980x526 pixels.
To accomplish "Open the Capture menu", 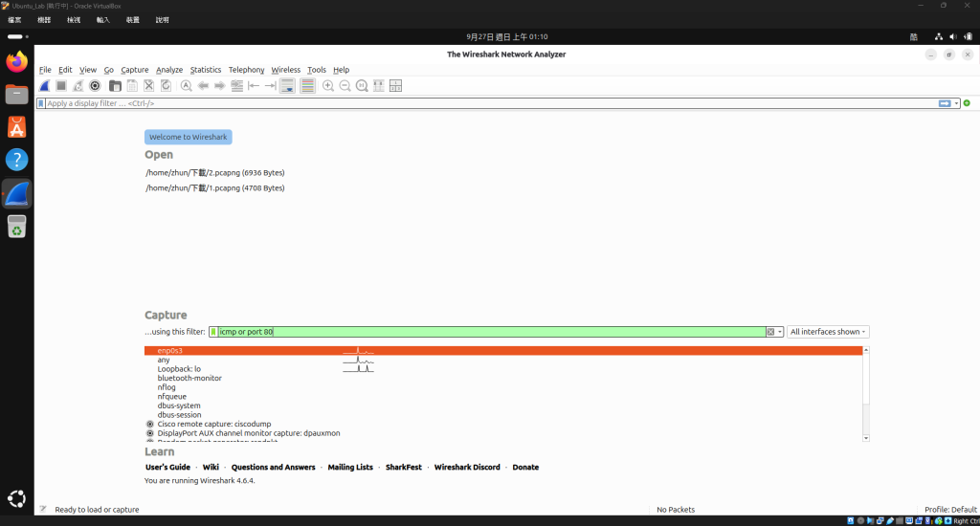I will point(134,70).
